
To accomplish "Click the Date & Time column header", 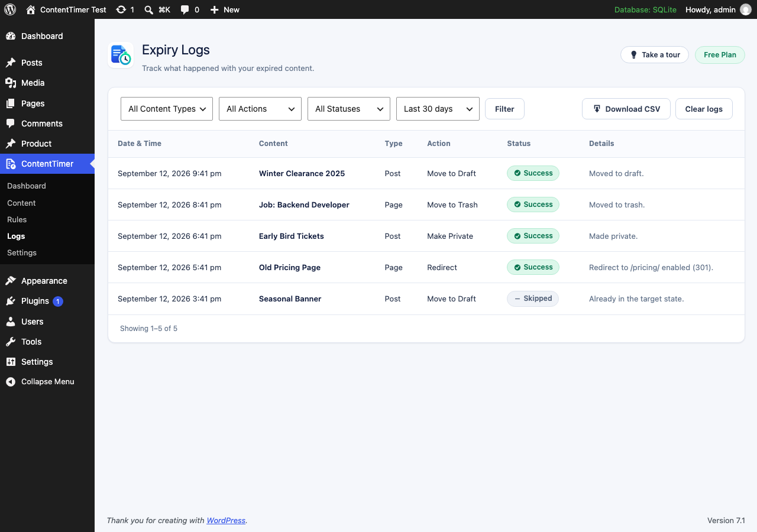I will click(x=140, y=144).
